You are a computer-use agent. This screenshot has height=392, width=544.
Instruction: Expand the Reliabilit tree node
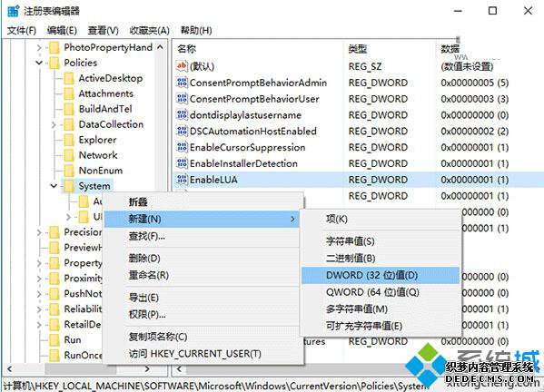pos(39,309)
